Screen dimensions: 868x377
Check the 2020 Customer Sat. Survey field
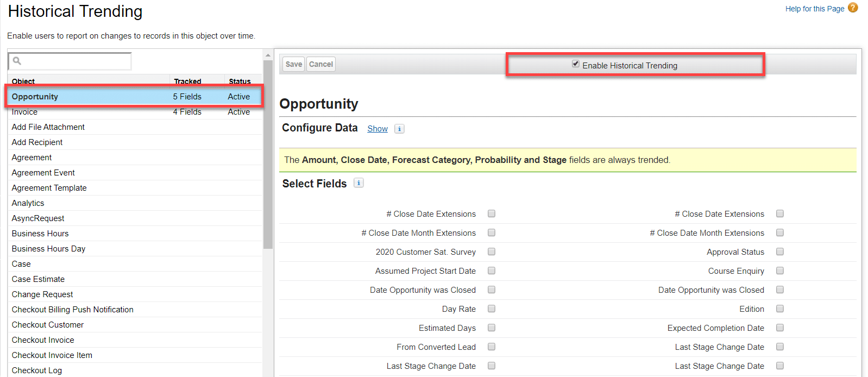492,252
